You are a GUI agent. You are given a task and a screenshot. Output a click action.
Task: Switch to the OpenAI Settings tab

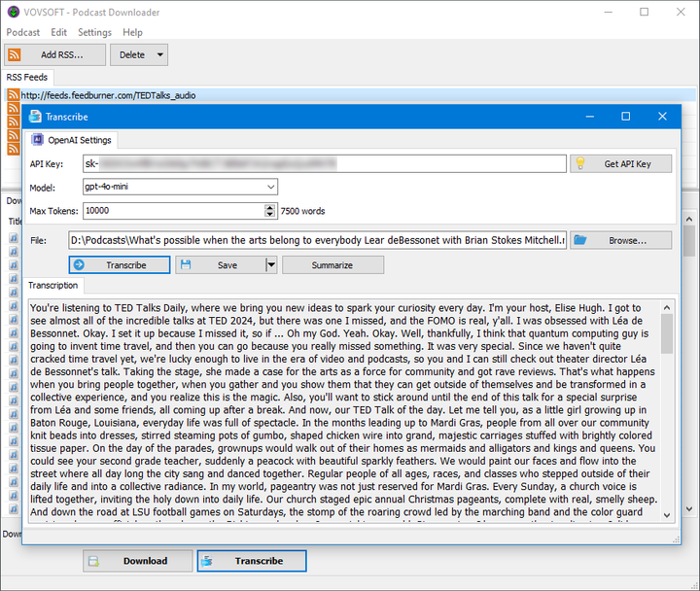tap(71, 140)
